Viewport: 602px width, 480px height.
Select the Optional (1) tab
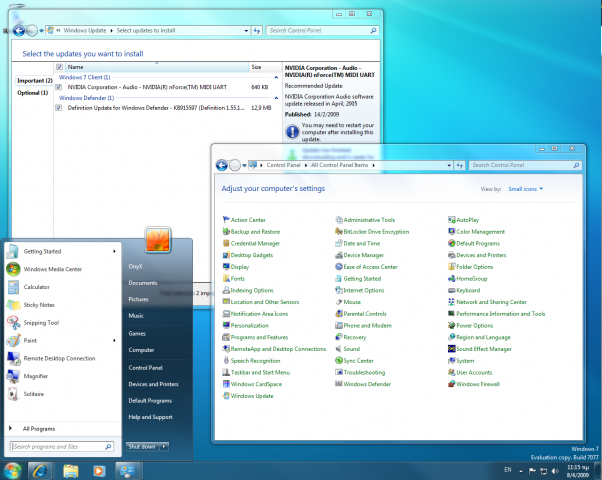[x=33, y=93]
